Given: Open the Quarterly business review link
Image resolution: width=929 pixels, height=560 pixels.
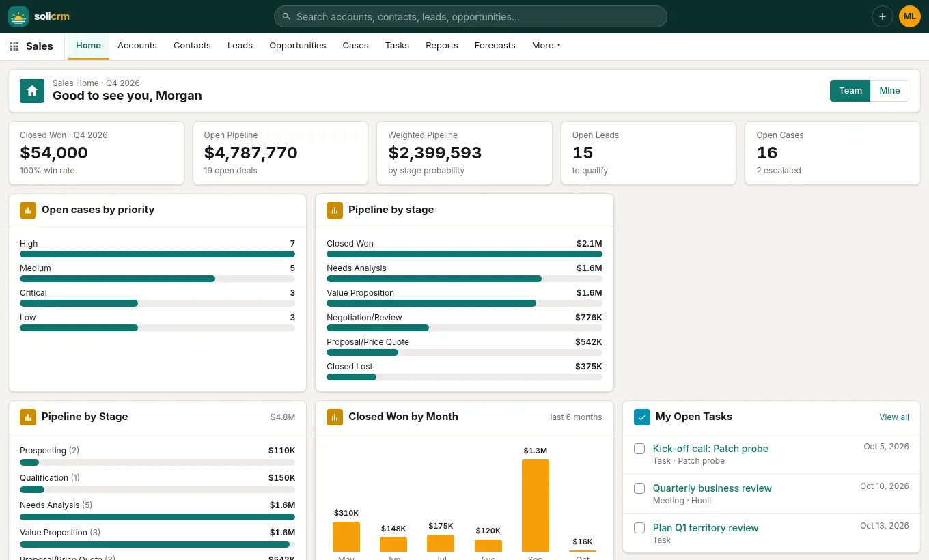Looking at the screenshot, I should (712, 488).
